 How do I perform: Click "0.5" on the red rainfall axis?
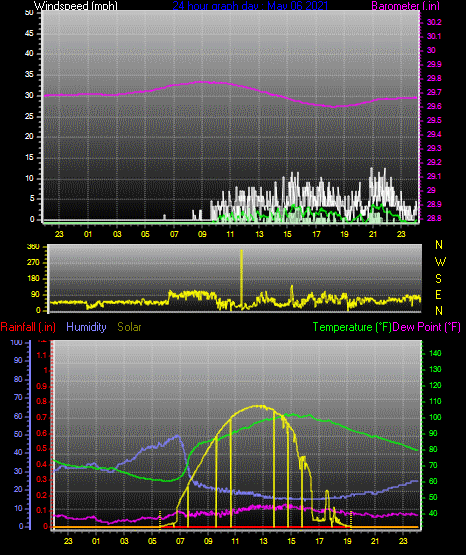coord(42,448)
